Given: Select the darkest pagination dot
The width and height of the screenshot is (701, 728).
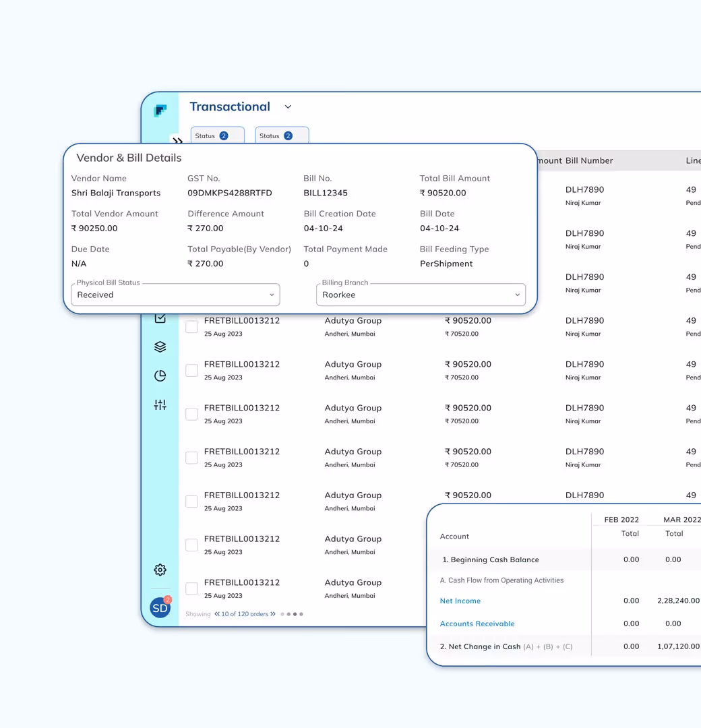Looking at the screenshot, I should pos(295,614).
